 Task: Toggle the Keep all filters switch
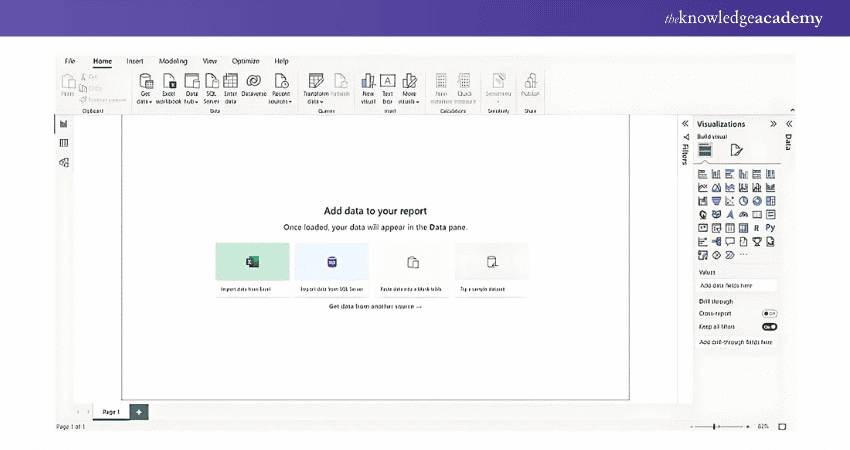[769, 327]
